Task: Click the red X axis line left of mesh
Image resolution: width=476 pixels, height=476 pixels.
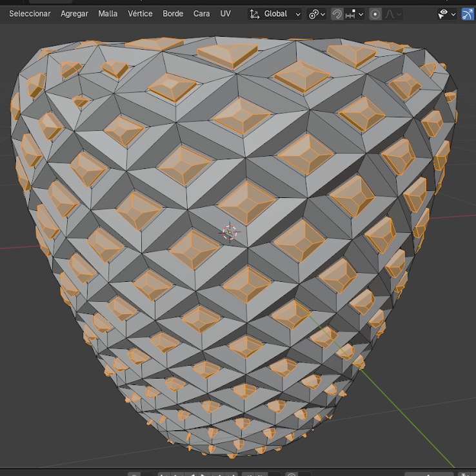Action: pos(13,246)
